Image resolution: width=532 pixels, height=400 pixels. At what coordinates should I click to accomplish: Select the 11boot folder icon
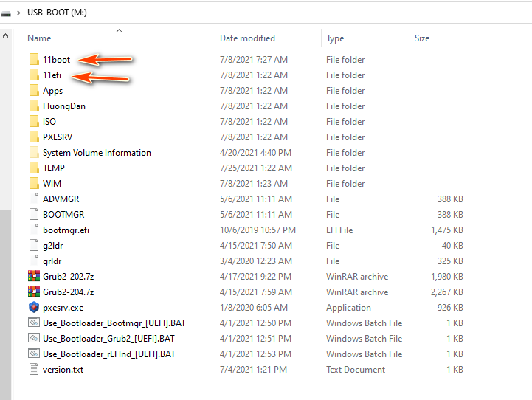coord(34,59)
